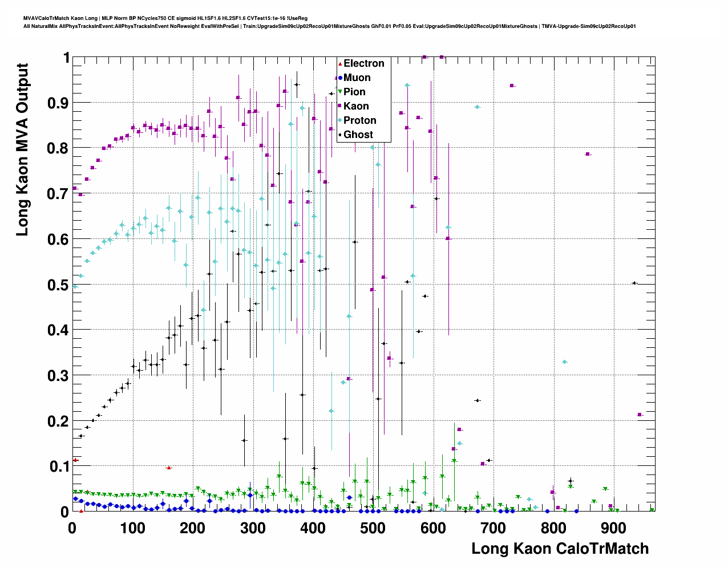Select the magenta Kaon square legend marker

[x=340, y=106]
